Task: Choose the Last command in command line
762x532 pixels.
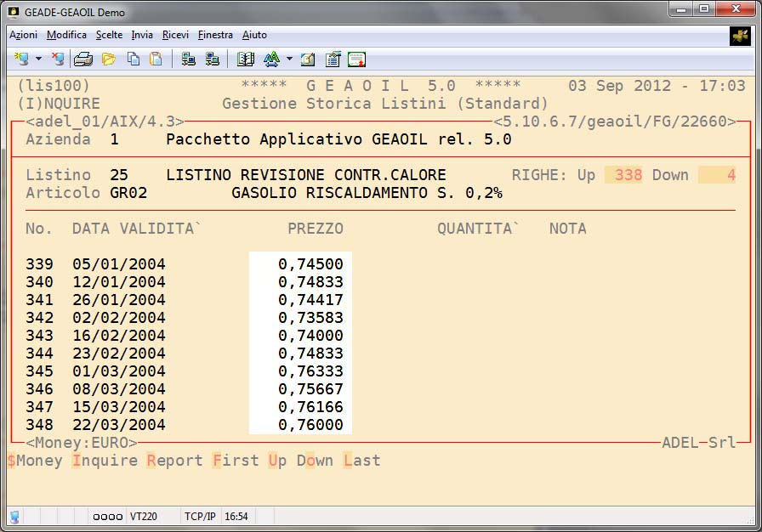Action: pyautogui.click(x=361, y=461)
